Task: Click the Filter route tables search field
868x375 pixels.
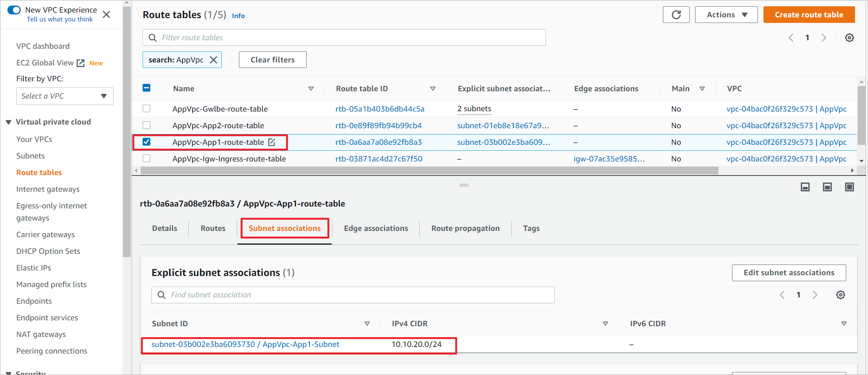Action: 344,38
